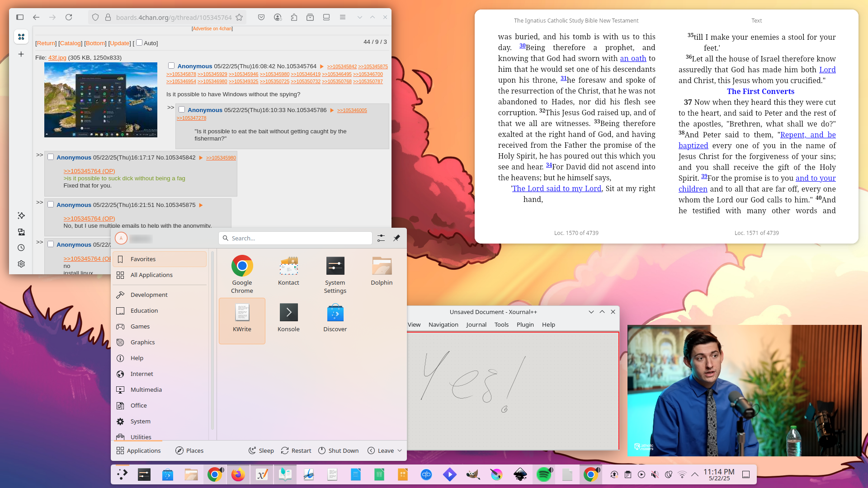The width and height of the screenshot is (868, 488).
Task: Open Inkscape from the taskbar
Action: click(x=520, y=474)
